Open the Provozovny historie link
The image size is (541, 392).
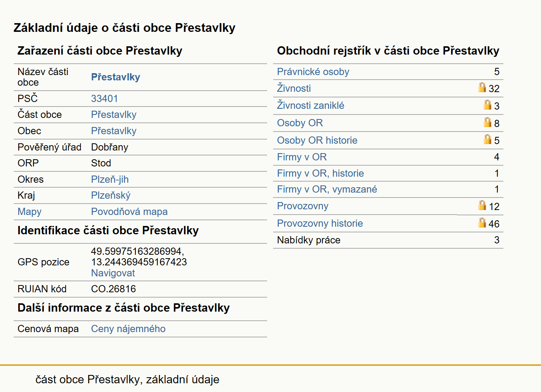320,223
